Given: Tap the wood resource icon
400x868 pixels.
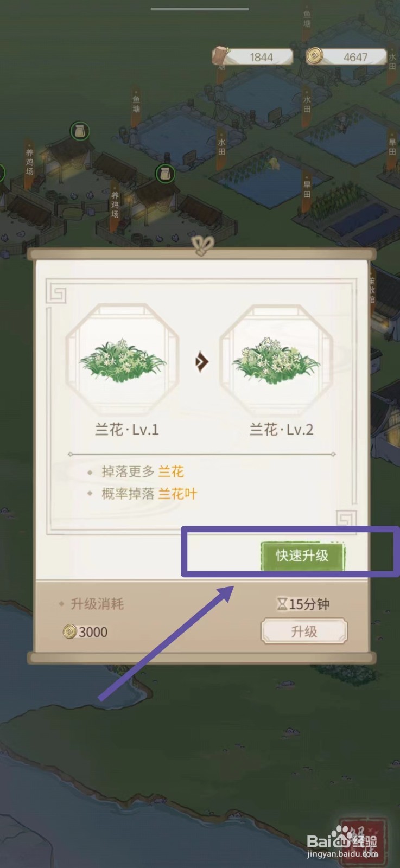Looking at the screenshot, I should click(x=220, y=56).
